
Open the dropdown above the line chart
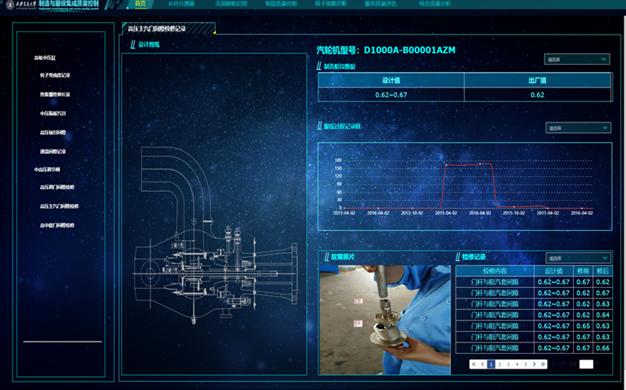pyautogui.click(x=578, y=128)
